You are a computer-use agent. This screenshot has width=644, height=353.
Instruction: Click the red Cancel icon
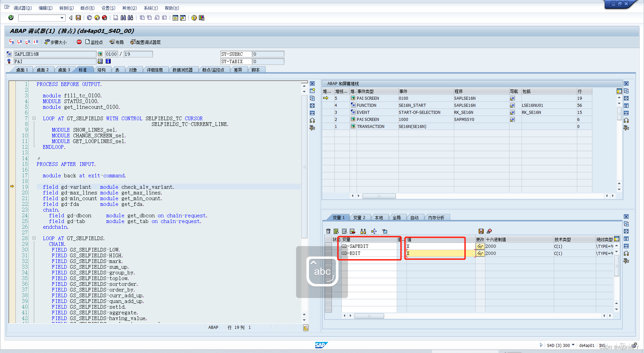tap(105, 18)
